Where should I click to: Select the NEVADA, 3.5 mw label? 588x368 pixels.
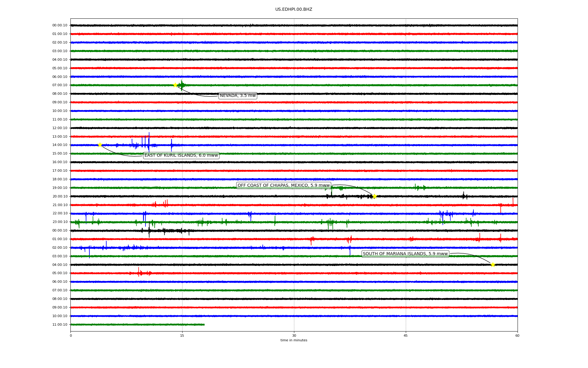coord(238,96)
